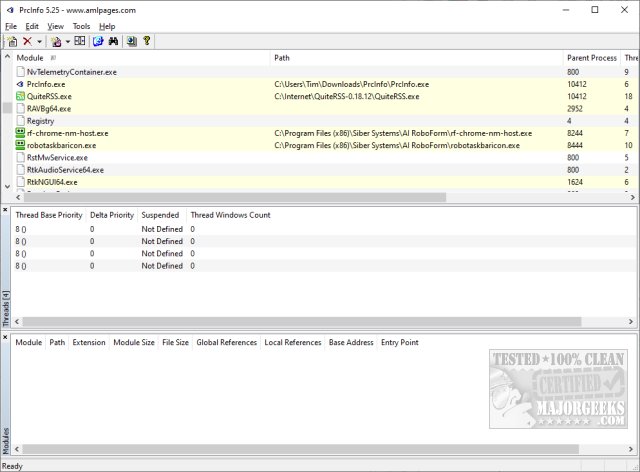
Task: Click the binoculars find icon
Action: [x=113, y=41]
